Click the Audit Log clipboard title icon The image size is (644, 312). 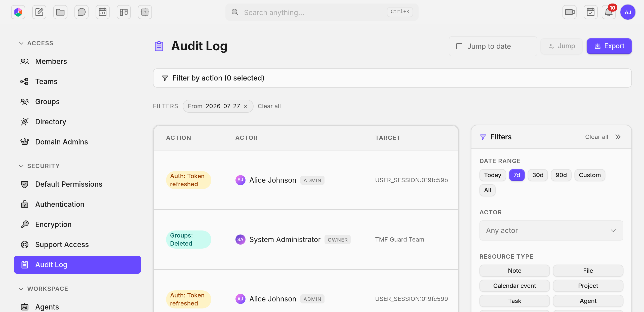(x=159, y=46)
